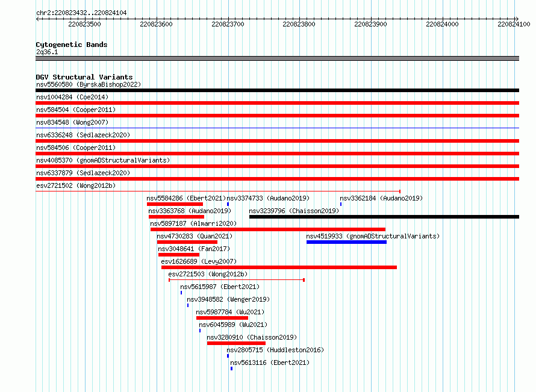The image size is (536, 392).
Task: Click the blue nsv2805715 Huddleston2016 marker
Action: point(228,356)
